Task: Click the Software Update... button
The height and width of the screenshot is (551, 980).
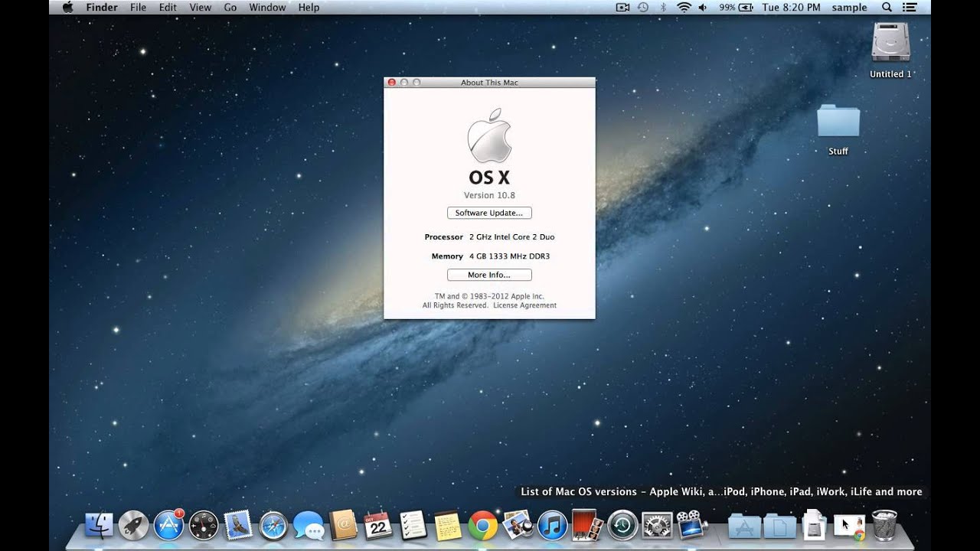Action: [x=489, y=213]
